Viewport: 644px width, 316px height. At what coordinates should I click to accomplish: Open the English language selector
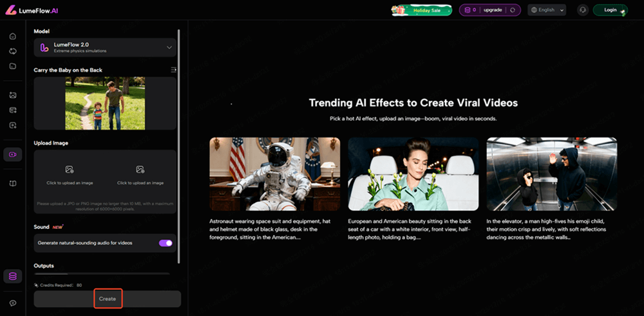546,10
